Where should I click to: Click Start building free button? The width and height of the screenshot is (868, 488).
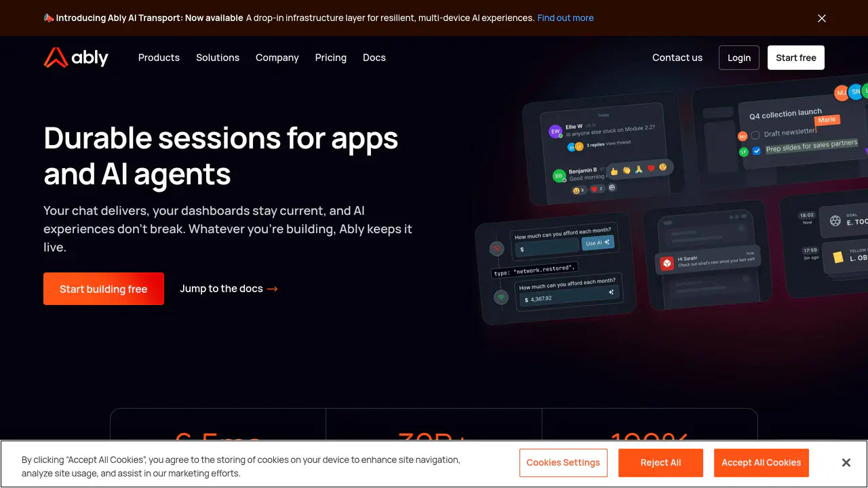click(x=104, y=289)
